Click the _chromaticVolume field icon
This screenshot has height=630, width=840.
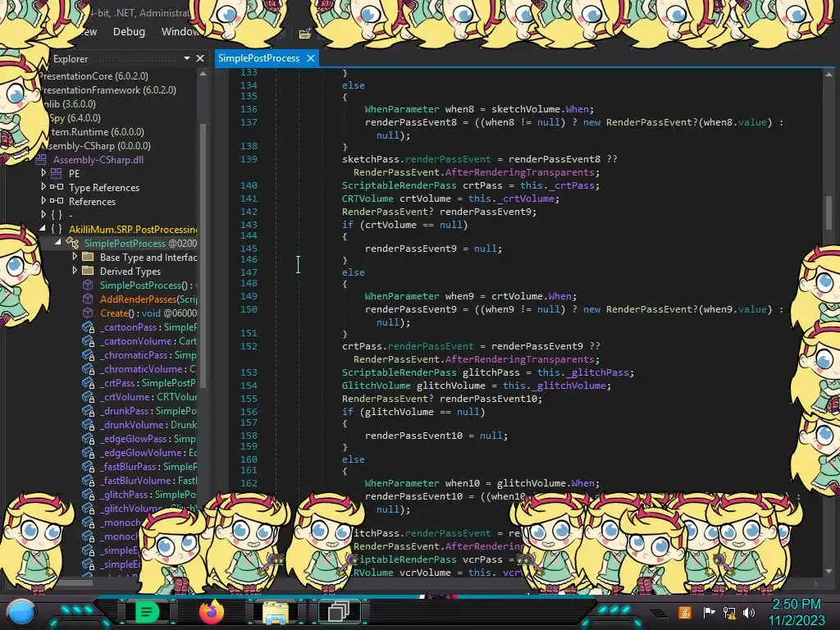point(88,368)
